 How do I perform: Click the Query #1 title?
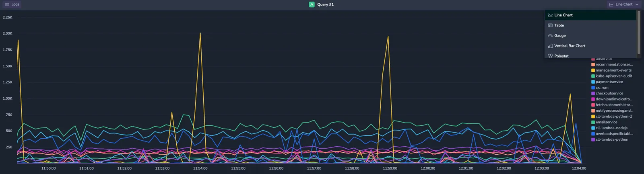(325, 4)
